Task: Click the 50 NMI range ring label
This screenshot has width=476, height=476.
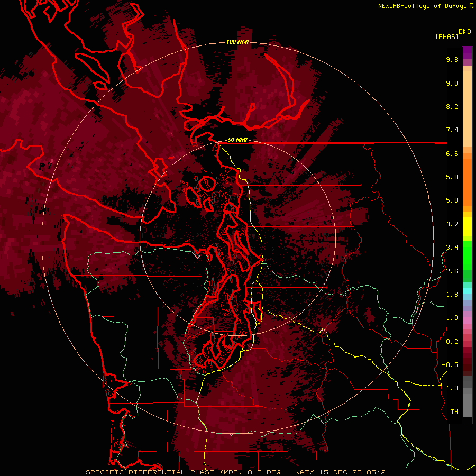Action: pos(237,140)
